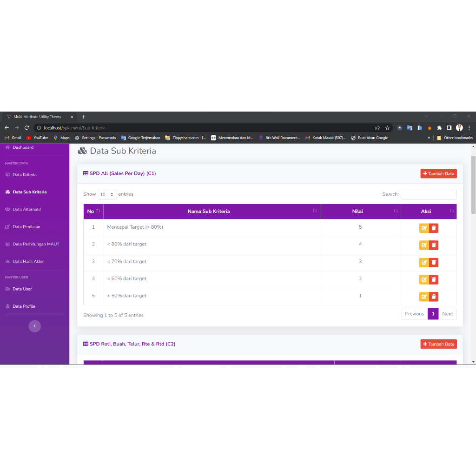Screen dimensions: 476x476
Task: Go to the Next page of entries
Action: coord(448,314)
